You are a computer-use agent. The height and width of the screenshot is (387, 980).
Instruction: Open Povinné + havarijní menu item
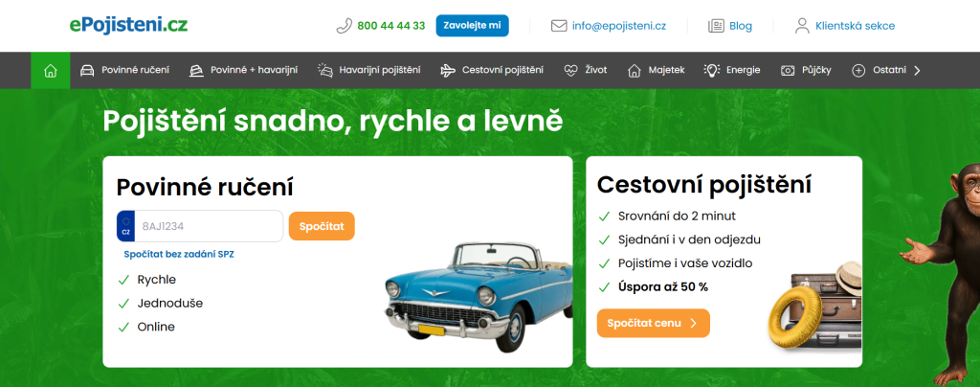(x=254, y=70)
